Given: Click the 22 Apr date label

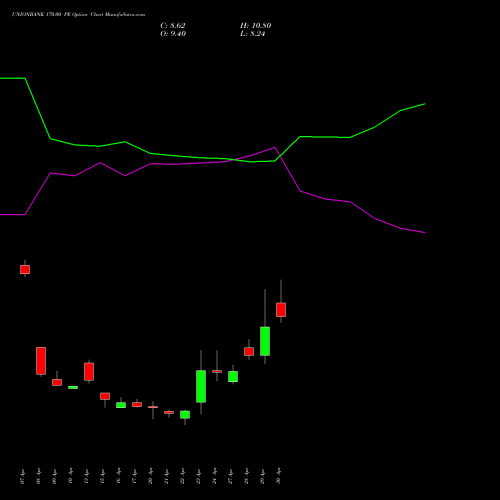Looking at the screenshot, I should click(182, 476).
